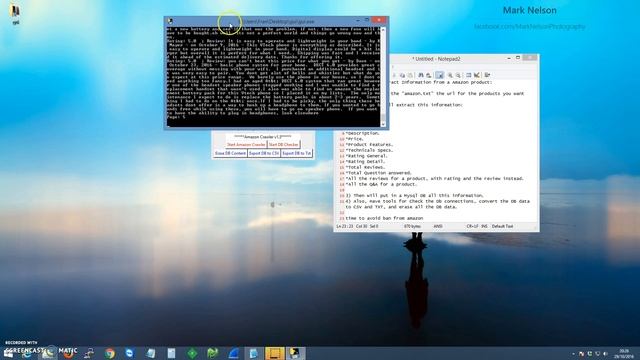Click yellow highlighted app on taskbar
This screenshot has width=640, height=360.
(x=274, y=353)
